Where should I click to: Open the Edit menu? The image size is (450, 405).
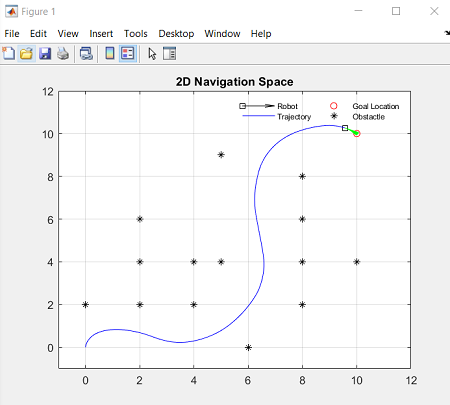tap(38, 34)
